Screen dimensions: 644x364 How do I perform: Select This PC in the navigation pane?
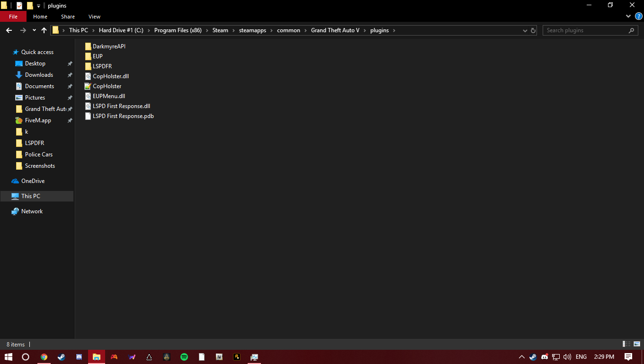pos(37,196)
